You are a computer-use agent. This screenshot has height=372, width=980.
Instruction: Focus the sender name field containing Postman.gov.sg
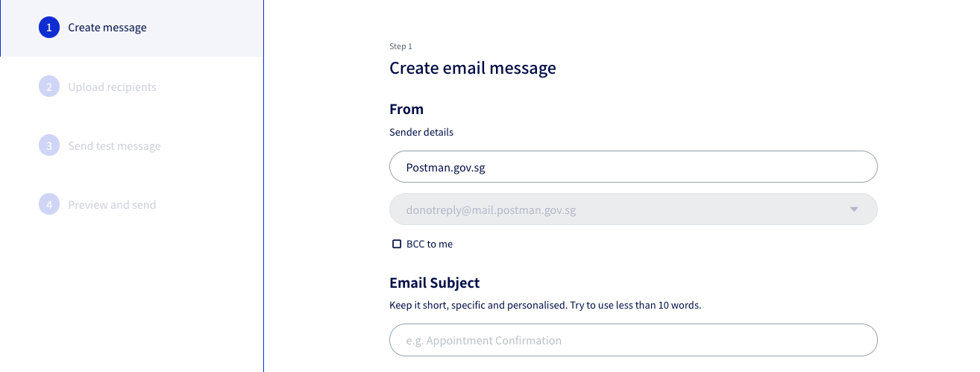click(632, 167)
